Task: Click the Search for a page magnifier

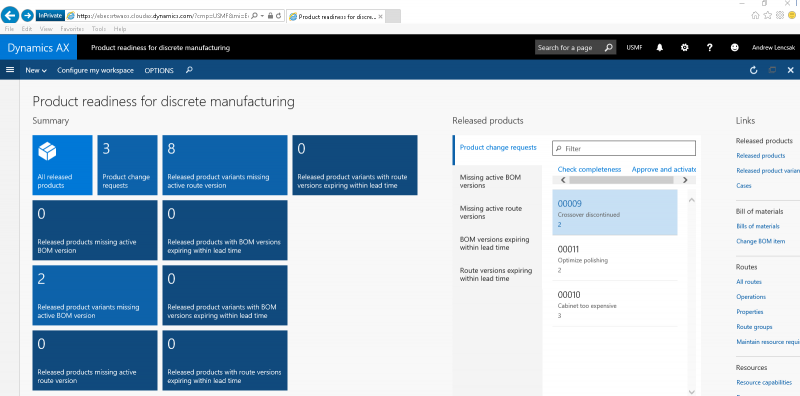Action: (x=608, y=47)
